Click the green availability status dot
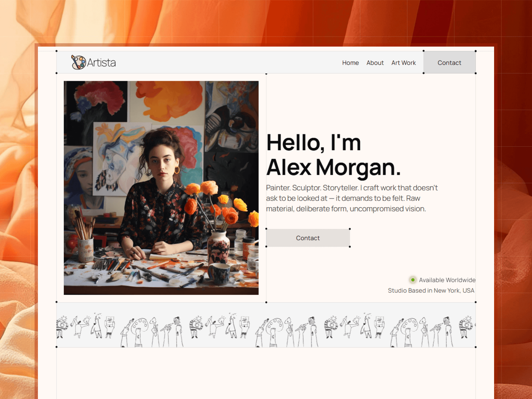Image resolution: width=532 pixels, height=399 pixels. coord(413,280)
